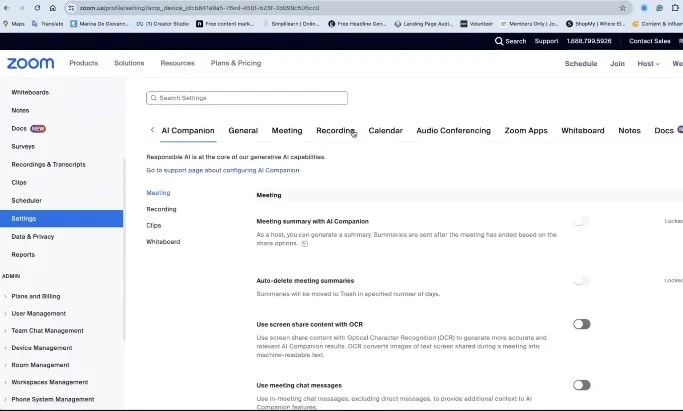Viewport: 683px width, 411px height.
Task: Open the Solutions menu
Action: pos(129,63)
